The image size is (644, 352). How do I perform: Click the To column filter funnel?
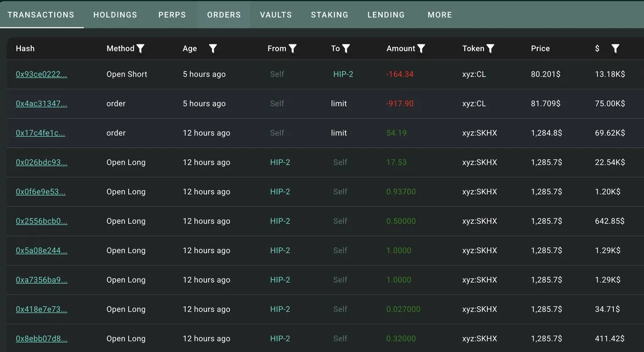(346, 49)
